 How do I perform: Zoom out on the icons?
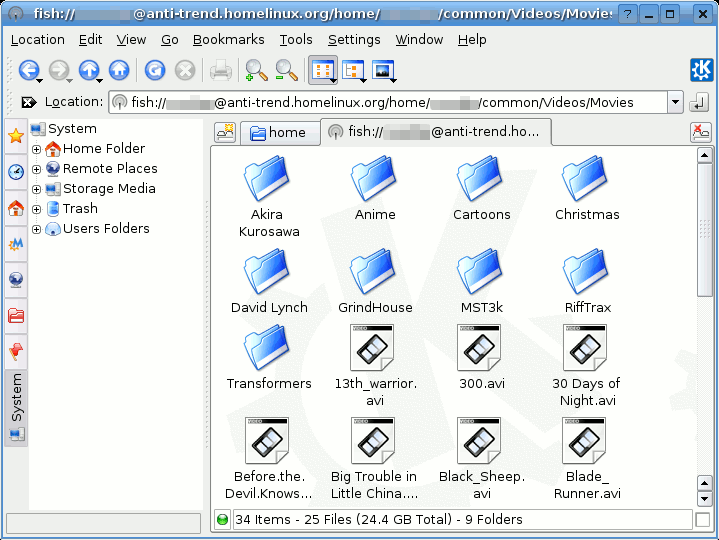coord(286,70)
